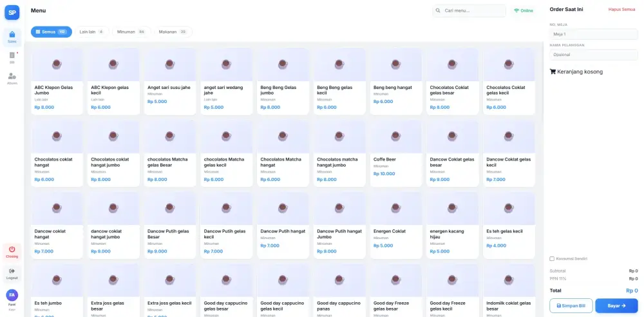Open the Sales section in sidebar
This screenshot has width=644, height=317.
pos(12,37)
